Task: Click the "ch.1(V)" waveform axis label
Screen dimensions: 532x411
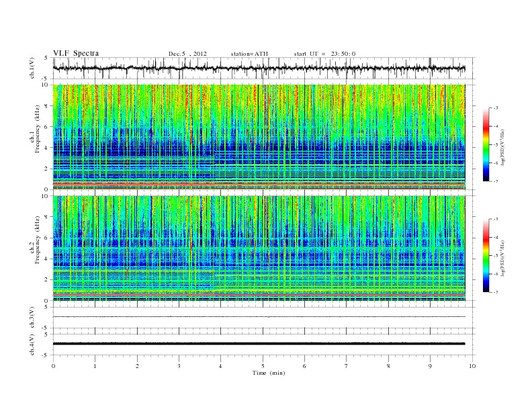Action: (32, 68)
